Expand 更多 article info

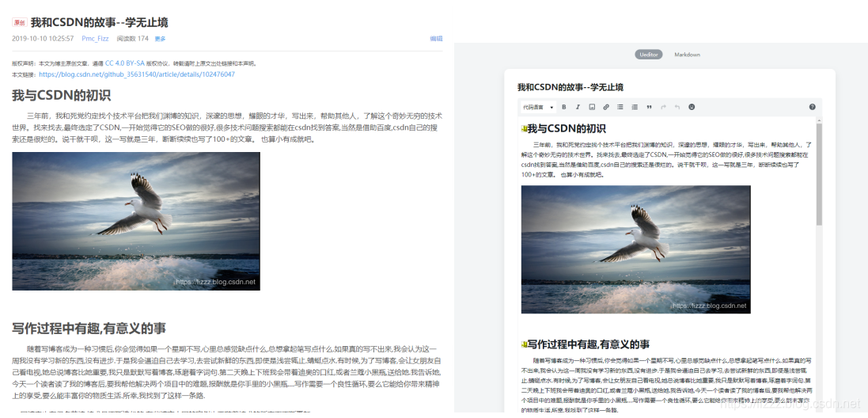tap(160, 39)
